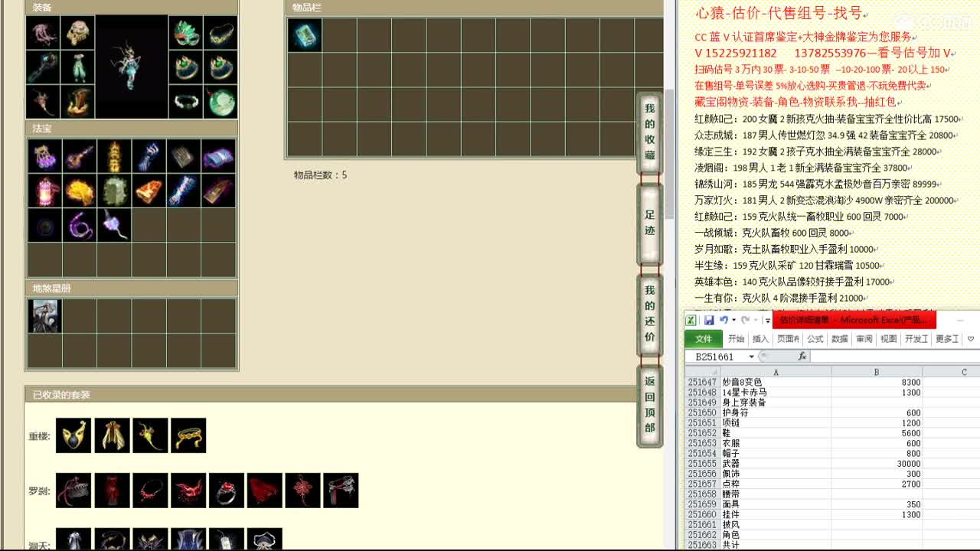Screen dimensions: 980x551
Task: Click the page vertical scrollbar beside 物品栏
Action: coord(669,153)
